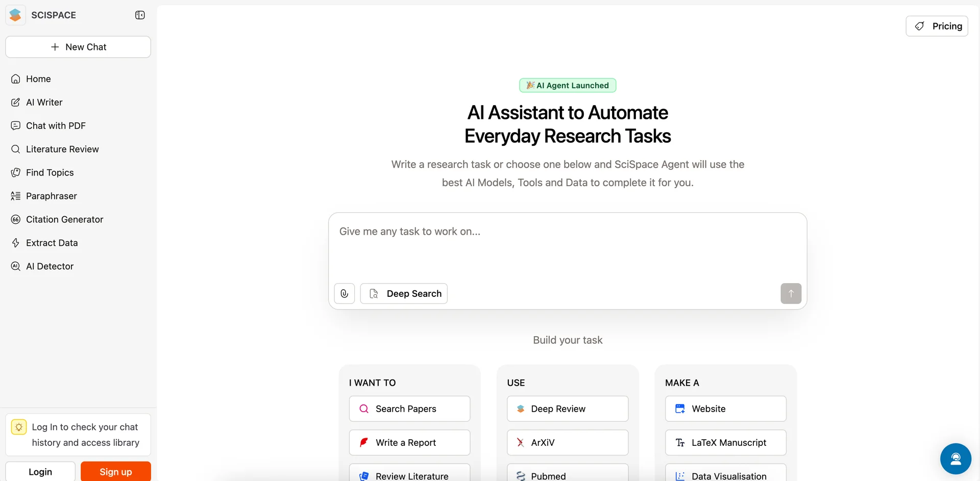
Task: Click the AI Agent Launched badge
Action: 568,85
